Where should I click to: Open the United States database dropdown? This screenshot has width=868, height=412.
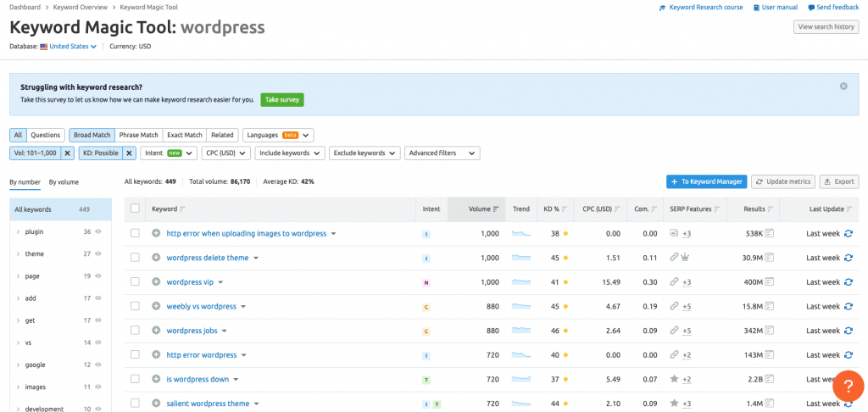click(73, 47)
